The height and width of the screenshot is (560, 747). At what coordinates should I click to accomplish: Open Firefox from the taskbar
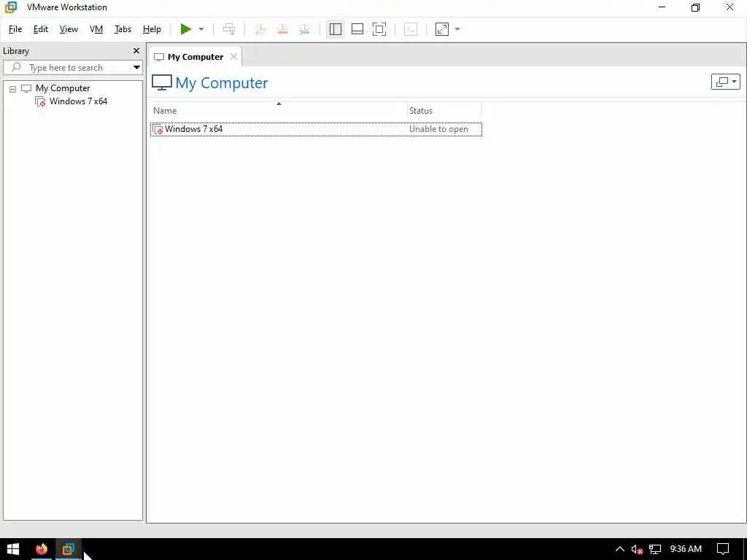click(x=42, y=549)
